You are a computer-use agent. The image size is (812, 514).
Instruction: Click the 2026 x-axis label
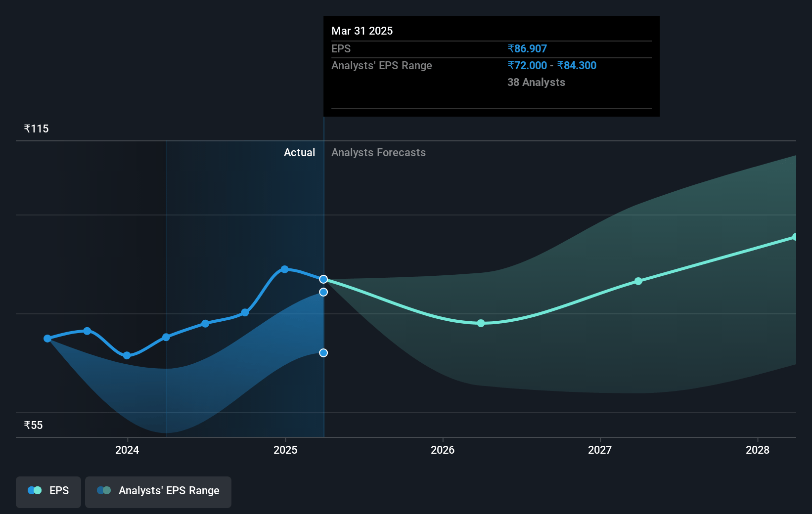point(443,450)
